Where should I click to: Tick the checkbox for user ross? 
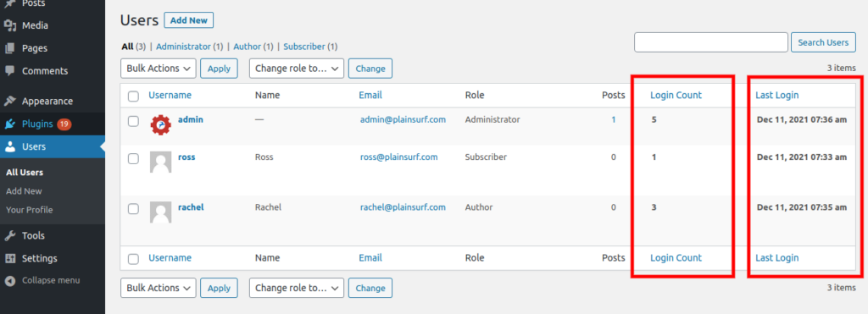tap(133, 158)
